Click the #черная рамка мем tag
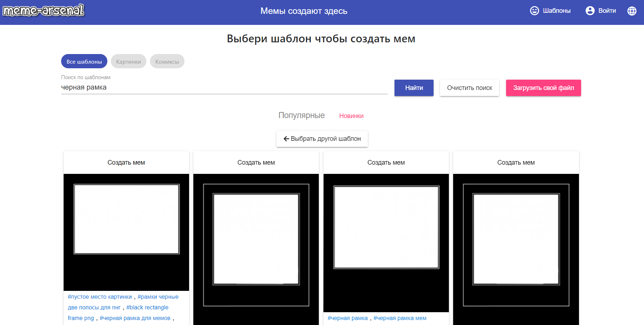The width and height of the screenshot is (644, 325). 400,318
